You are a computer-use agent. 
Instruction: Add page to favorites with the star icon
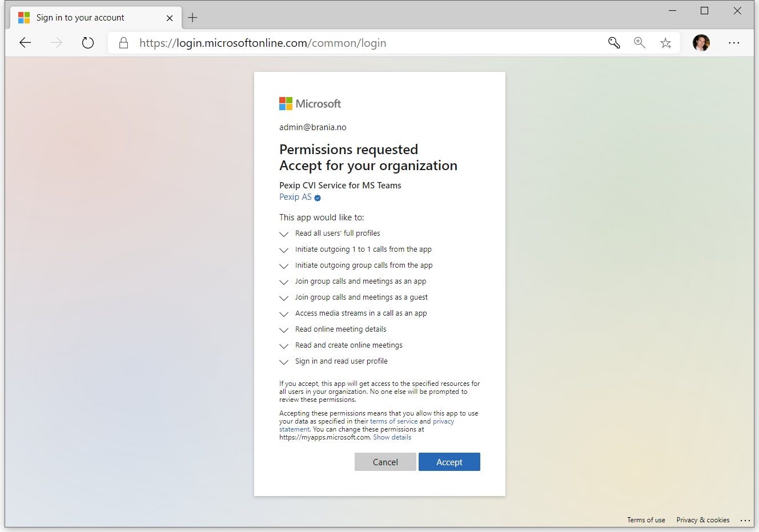[665, 42]
